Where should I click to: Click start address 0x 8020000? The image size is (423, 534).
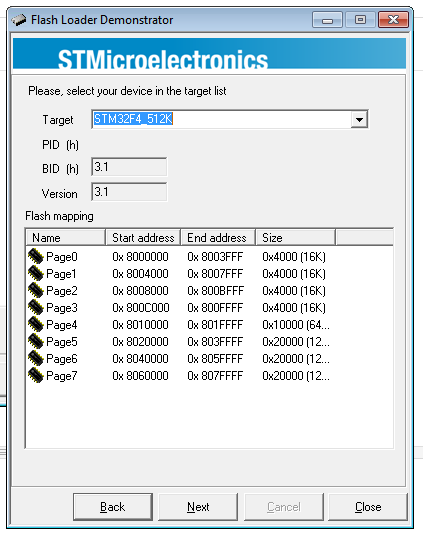[140, 342]
